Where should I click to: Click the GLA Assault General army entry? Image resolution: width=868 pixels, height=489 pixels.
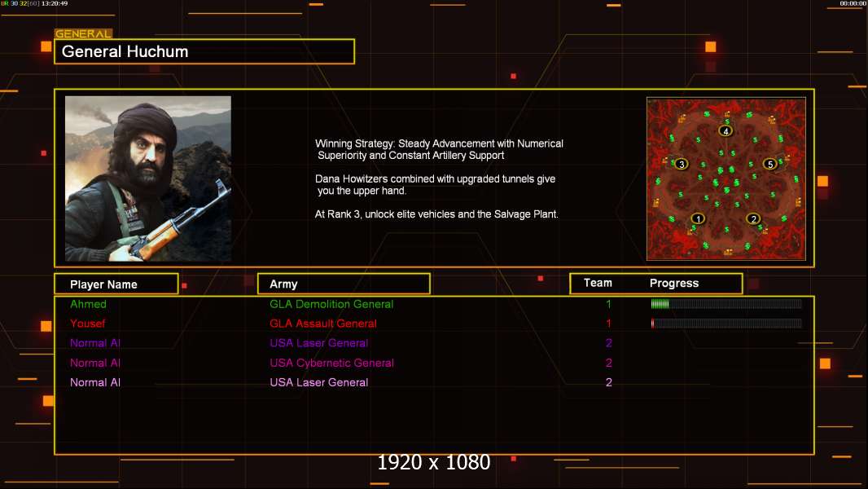click(322, 324)
